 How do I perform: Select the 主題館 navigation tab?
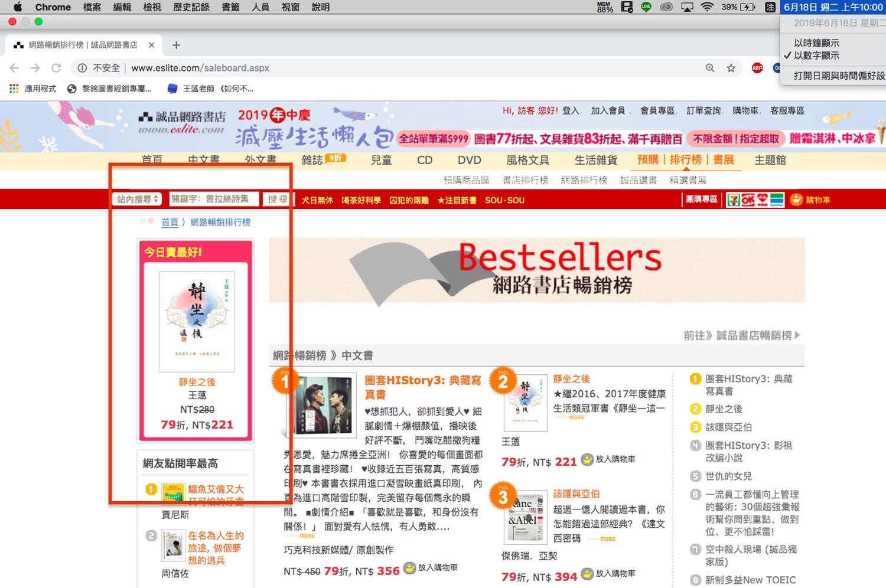[770, 160]
